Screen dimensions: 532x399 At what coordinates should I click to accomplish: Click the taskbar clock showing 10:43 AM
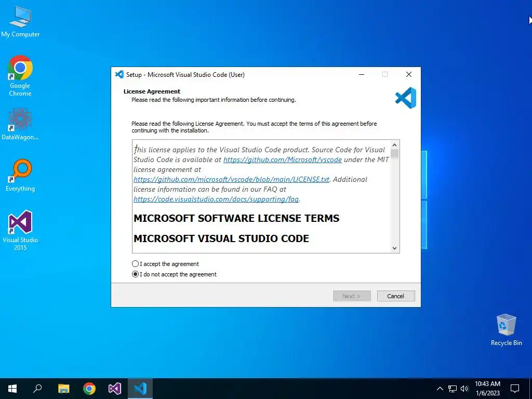487,389
